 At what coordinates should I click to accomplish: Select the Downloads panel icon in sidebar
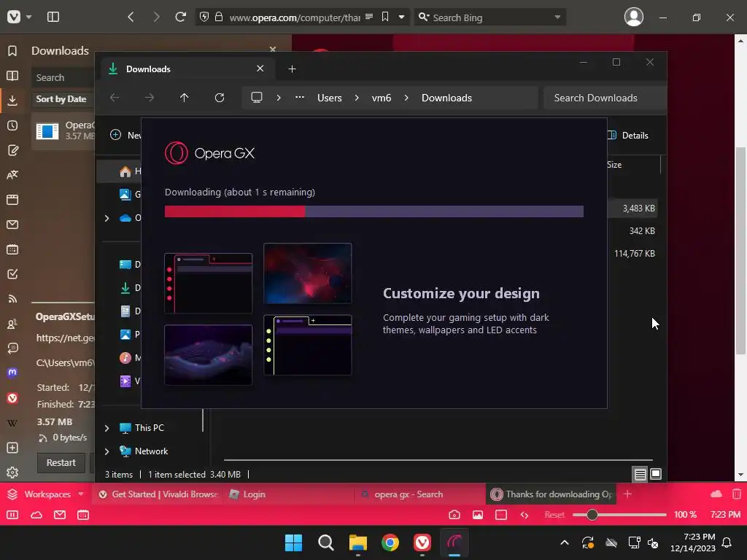tap(12, 101)
